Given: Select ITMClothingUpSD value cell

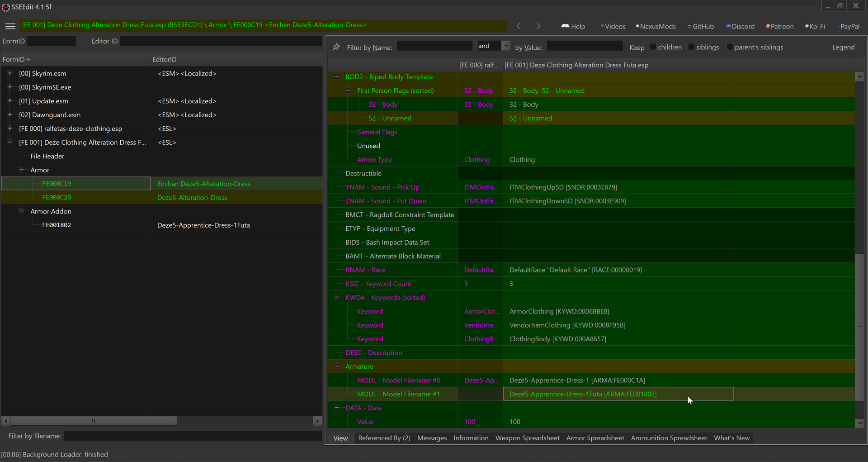Looking at the screenshot, I should [618, 187].
